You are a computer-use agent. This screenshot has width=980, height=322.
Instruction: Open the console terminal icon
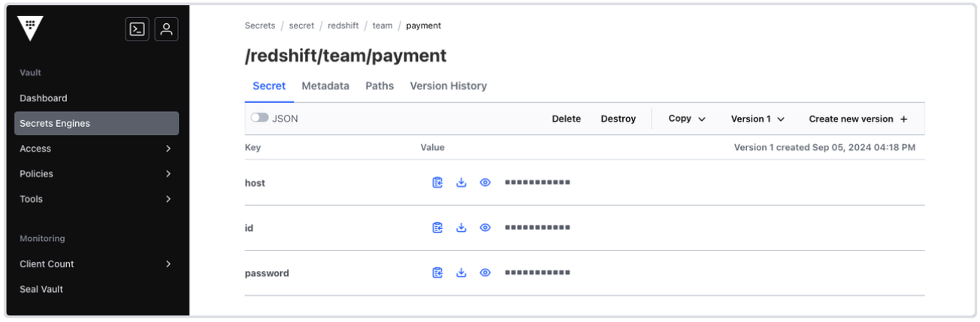pos(138,29)
